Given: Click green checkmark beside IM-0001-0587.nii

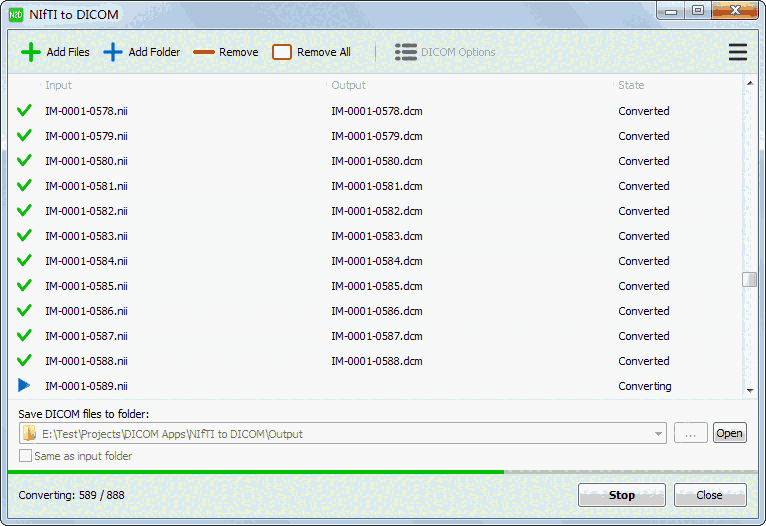Looking at the screenshot, I should pos(24,336).
